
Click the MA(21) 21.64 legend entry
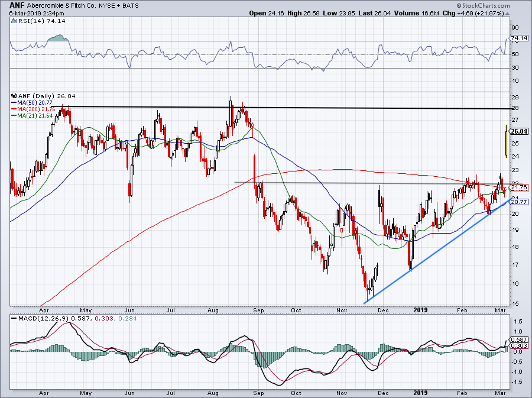32,116
